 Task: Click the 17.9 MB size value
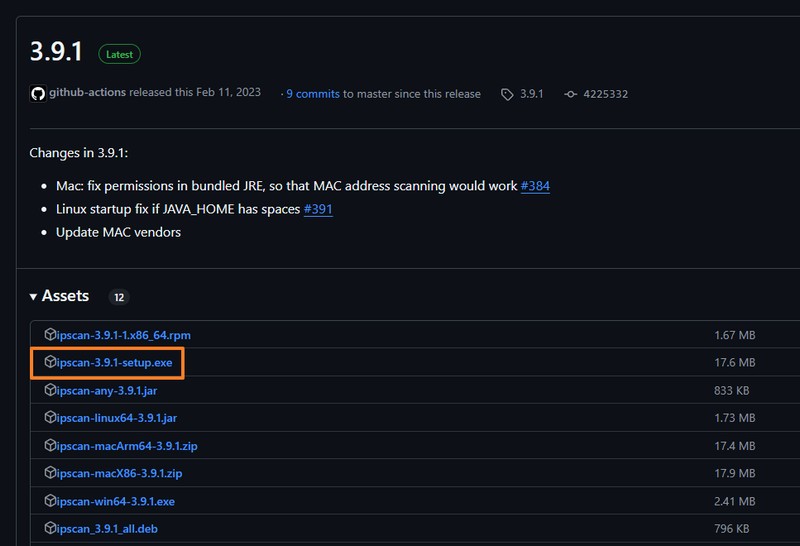735,474
